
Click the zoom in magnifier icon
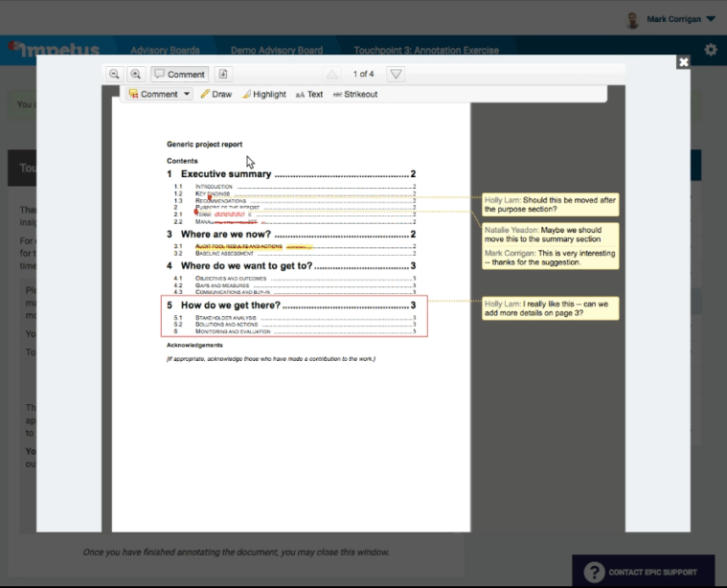click(136, 74)
